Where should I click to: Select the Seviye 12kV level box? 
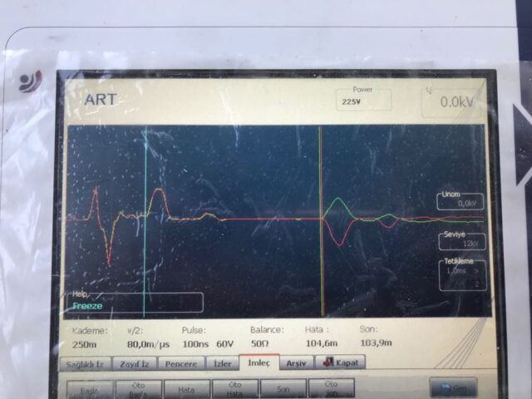461,240
